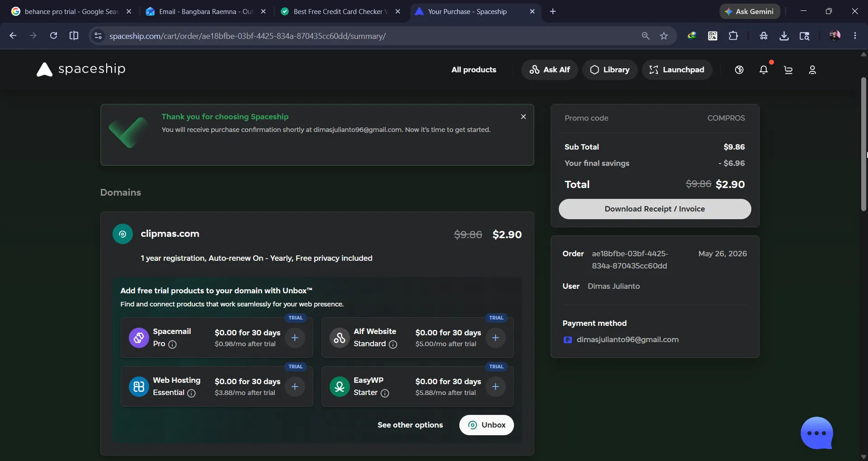Click Ask Gemini button
Image resolution: width=868 pixels, height=461 pixels.
point(750,11)
